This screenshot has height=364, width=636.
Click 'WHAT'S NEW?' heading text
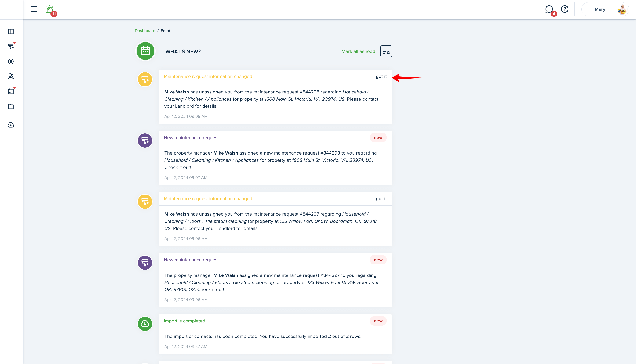tap(183, 52)
